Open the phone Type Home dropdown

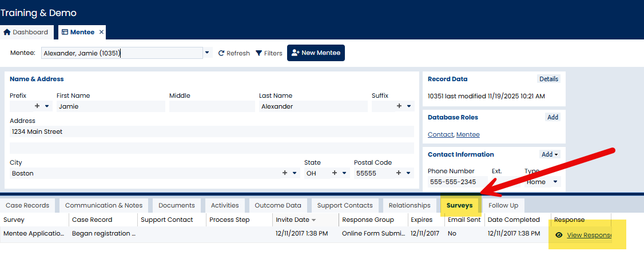[x=554, y=182]
